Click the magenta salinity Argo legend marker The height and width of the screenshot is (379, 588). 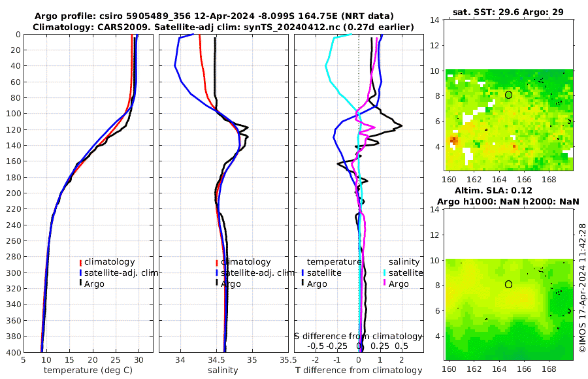coord(385,284)
